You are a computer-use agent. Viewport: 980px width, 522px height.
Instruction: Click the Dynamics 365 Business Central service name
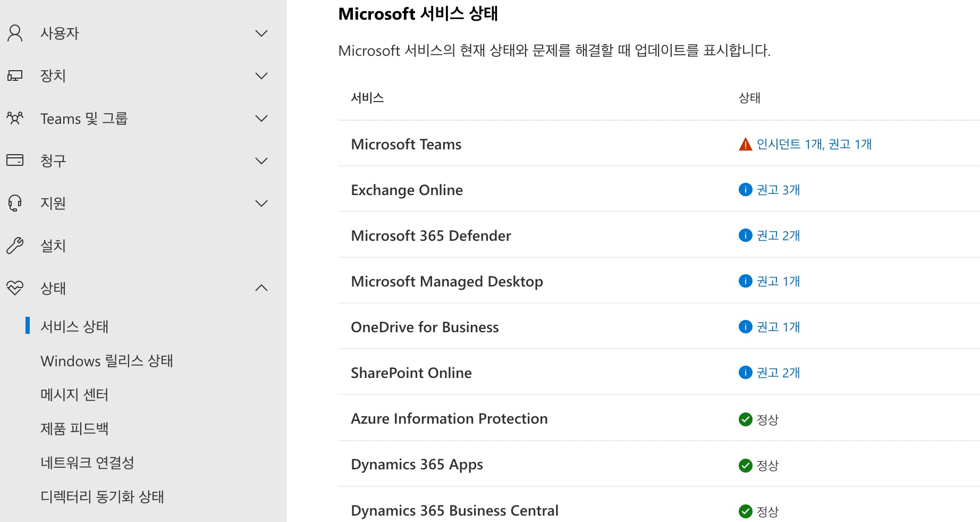(454, 510)
